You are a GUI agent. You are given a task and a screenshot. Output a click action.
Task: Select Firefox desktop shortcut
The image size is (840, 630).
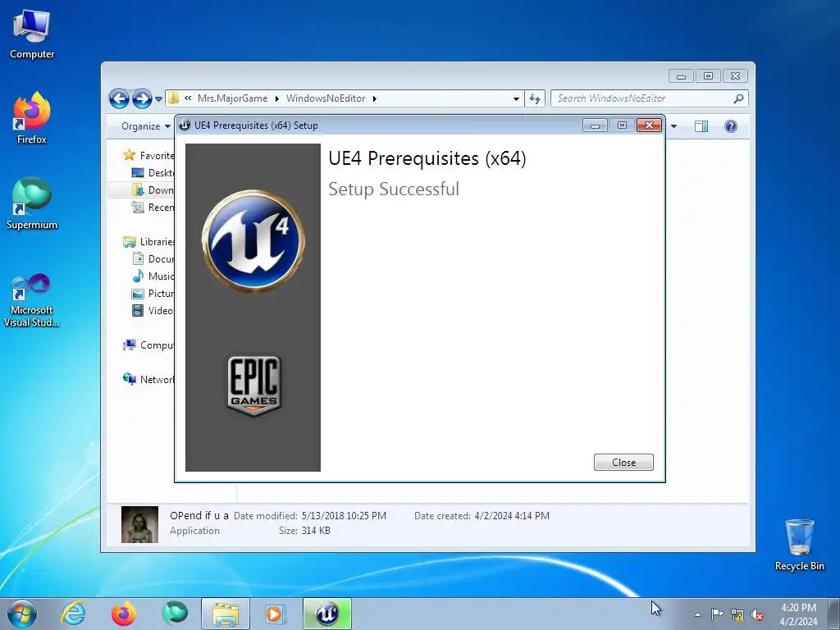pos(32,118)
